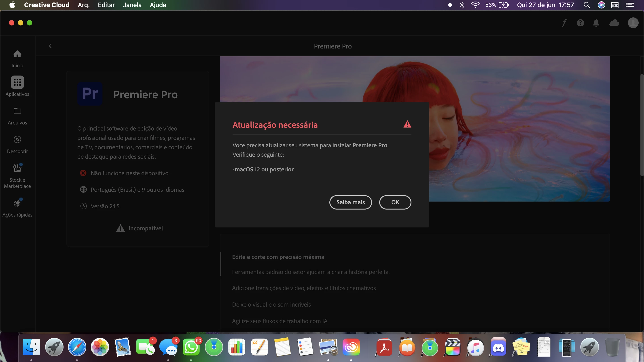This screenshot has height=362, width=644.
Task: Open the help question mark icon
Action: click(x=580, y=23)
